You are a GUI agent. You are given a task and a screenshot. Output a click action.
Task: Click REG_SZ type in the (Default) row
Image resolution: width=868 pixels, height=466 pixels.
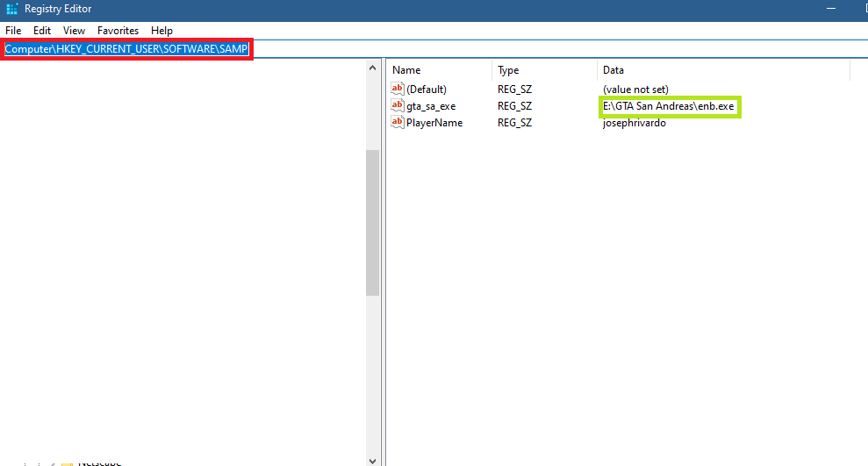(x=514, y=90)
